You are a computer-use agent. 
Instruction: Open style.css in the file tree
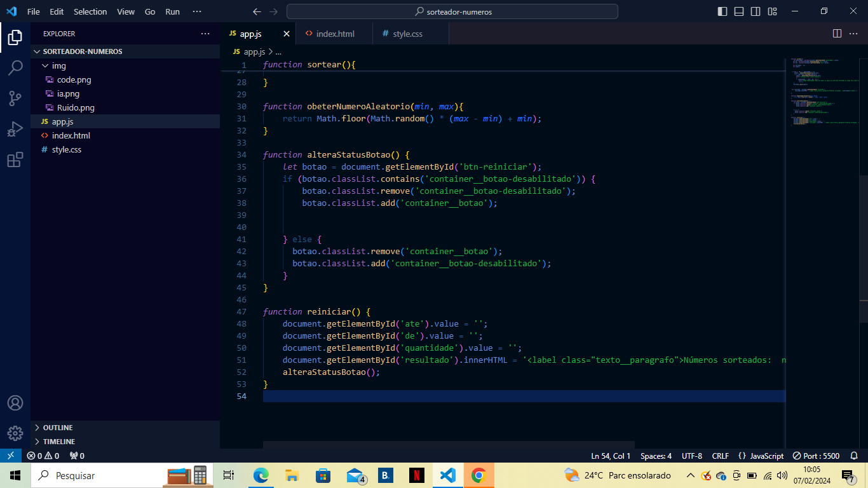point(125,149)
